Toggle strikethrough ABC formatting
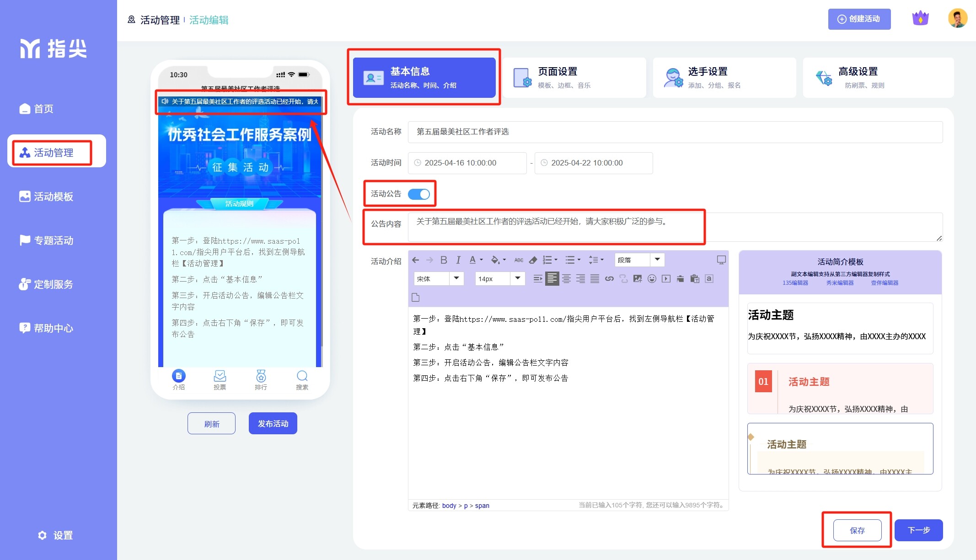 pos(519,260)
